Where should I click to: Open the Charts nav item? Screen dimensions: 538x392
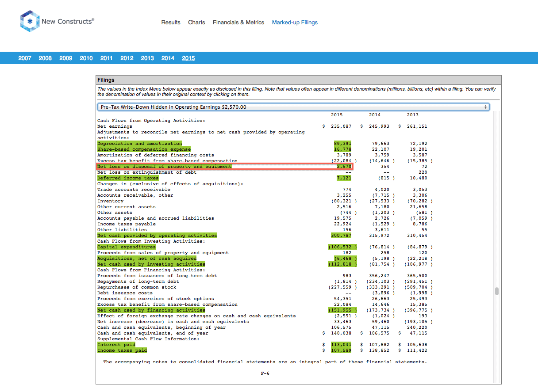click(x=196, y=23)
